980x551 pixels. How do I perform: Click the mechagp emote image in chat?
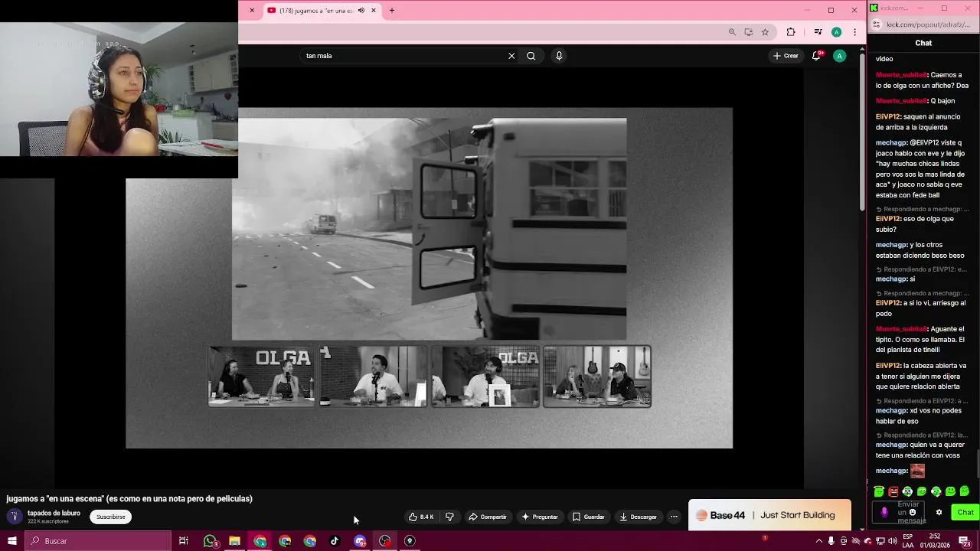click(917, 471)
